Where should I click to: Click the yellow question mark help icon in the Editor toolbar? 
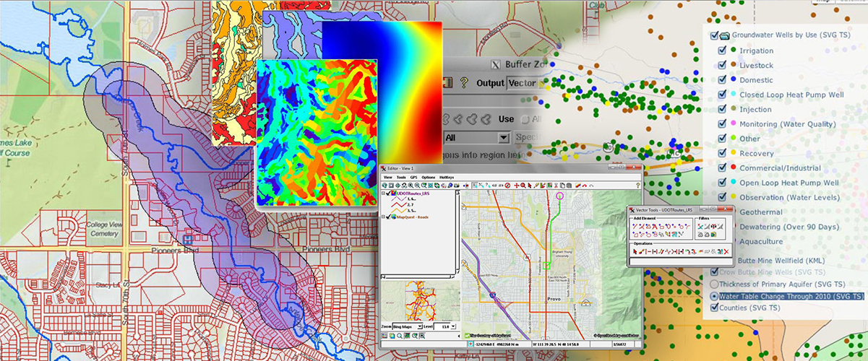(x=637, y=185)
